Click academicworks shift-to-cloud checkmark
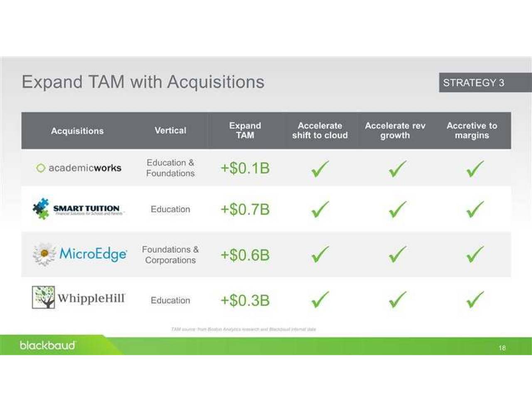Screen dimensions: 532x411 coord(320,169)
